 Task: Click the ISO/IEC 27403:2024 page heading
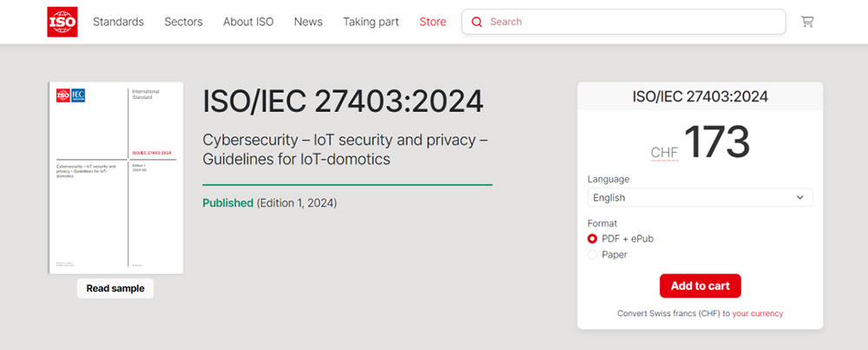click(x=343, y=102)
